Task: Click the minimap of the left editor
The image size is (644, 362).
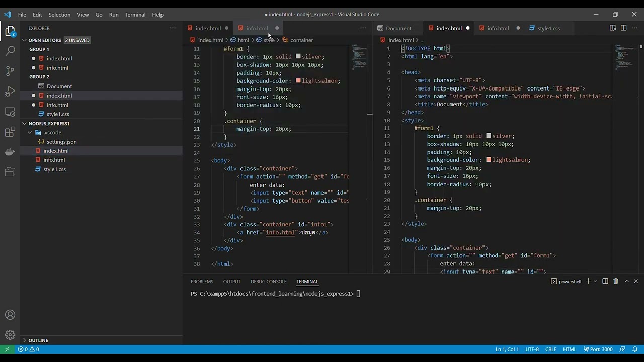Action: (x=359, y=58)
